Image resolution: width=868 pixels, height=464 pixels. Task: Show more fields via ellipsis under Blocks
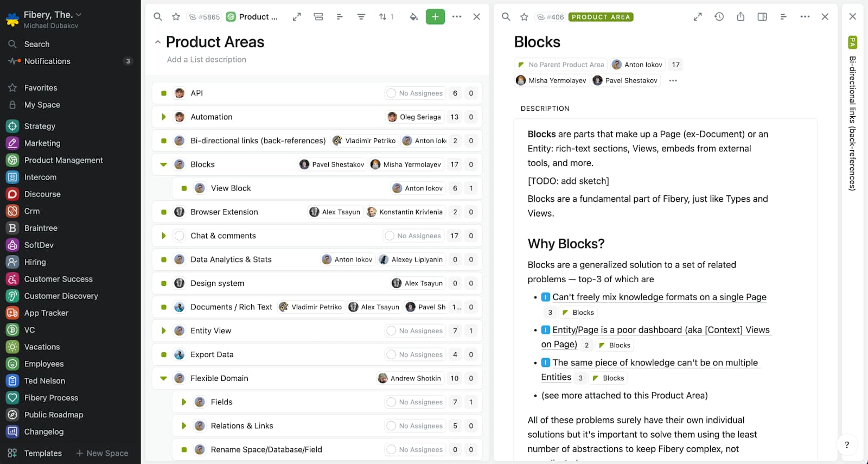(673, 80)
